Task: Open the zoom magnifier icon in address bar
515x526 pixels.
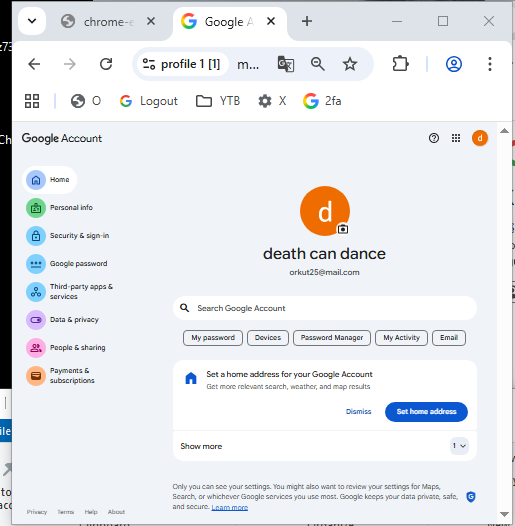Action: click(x=317, y=64)
